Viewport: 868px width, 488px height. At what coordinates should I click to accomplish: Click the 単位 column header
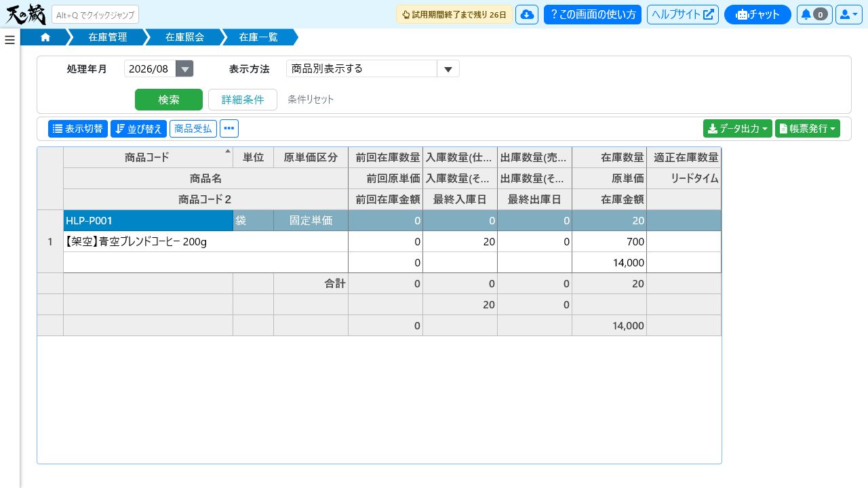click(253, 157)
